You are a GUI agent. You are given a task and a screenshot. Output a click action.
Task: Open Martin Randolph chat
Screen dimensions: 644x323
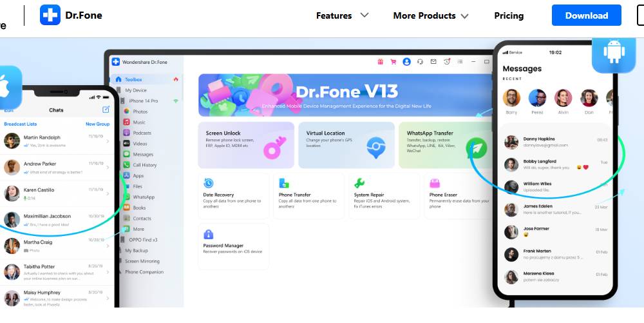pos(57,141)
